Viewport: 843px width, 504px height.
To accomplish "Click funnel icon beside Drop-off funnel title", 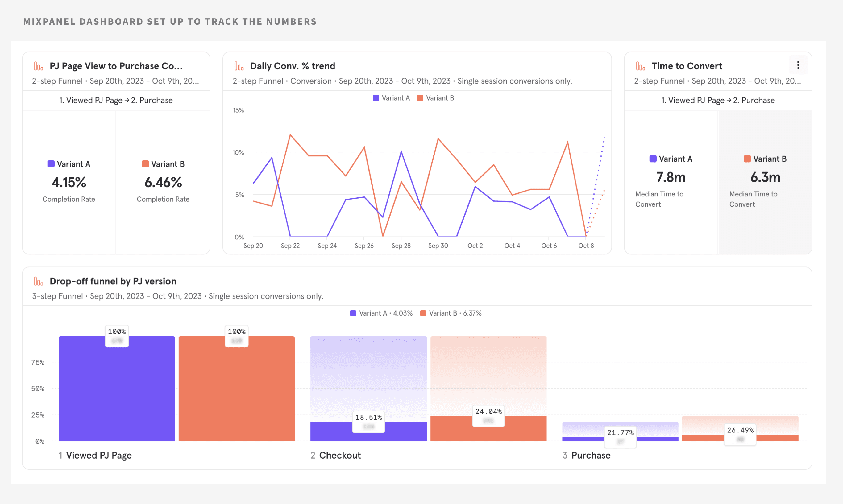I will click(x=38, y=281).
